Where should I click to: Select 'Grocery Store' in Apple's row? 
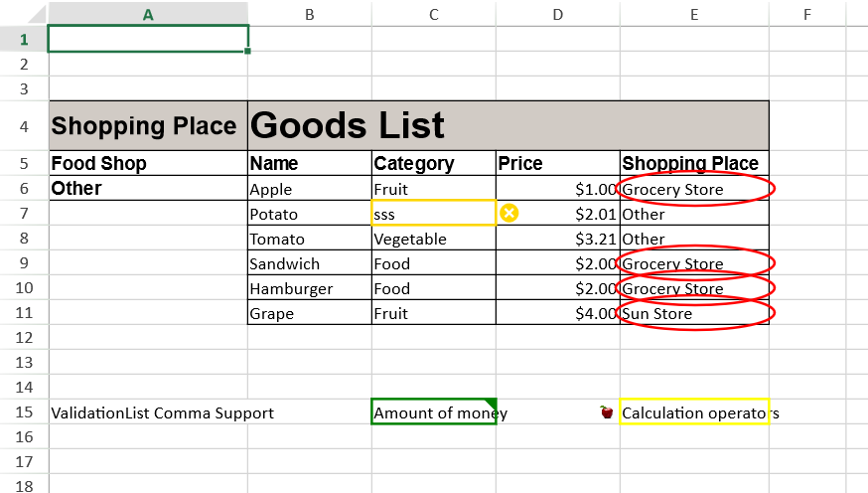click(694, 188)
